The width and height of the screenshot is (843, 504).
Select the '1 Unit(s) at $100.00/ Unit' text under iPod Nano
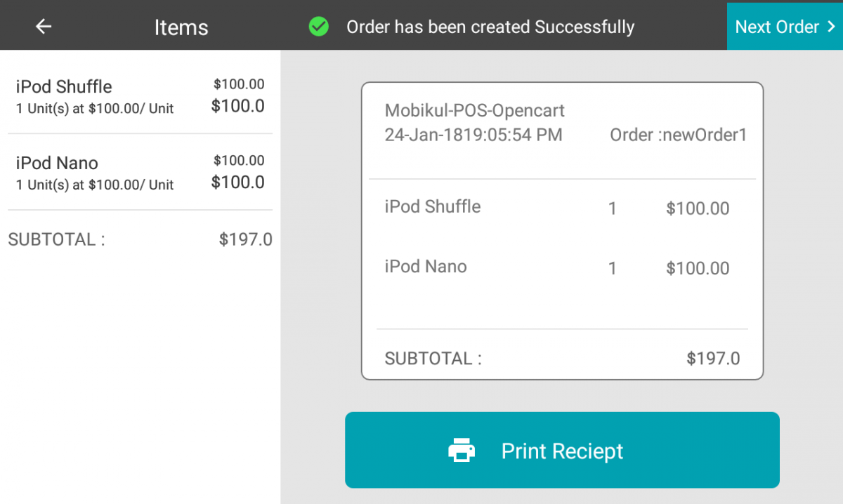click(94, 185)
